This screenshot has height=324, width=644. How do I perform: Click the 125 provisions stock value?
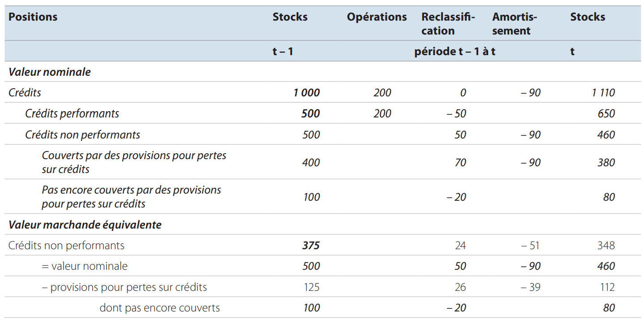click(311, 287)
